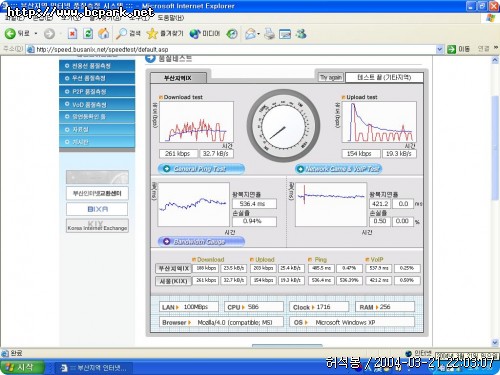
Task: Expand the Links (연결) toolbar chevron
Action: 496,48
